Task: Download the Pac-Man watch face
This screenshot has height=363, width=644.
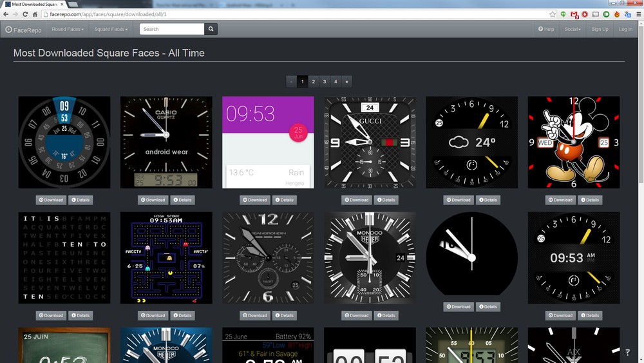Action: point(153,315)
